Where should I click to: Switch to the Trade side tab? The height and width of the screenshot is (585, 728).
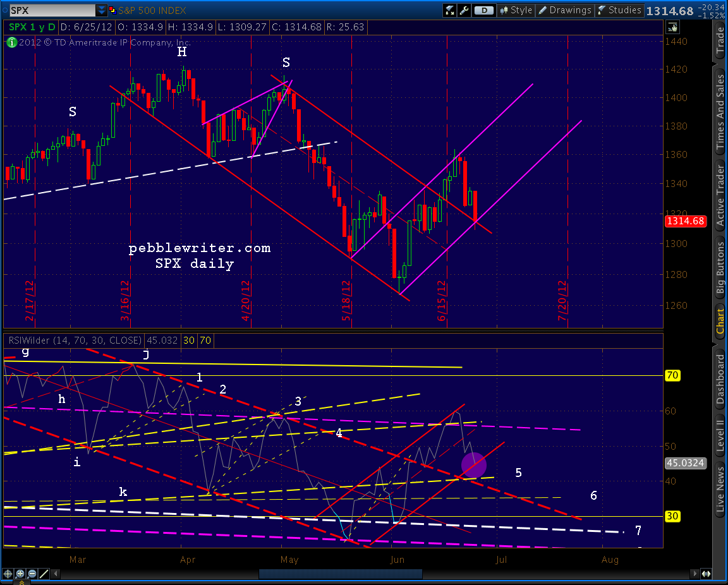coord(720,41)
